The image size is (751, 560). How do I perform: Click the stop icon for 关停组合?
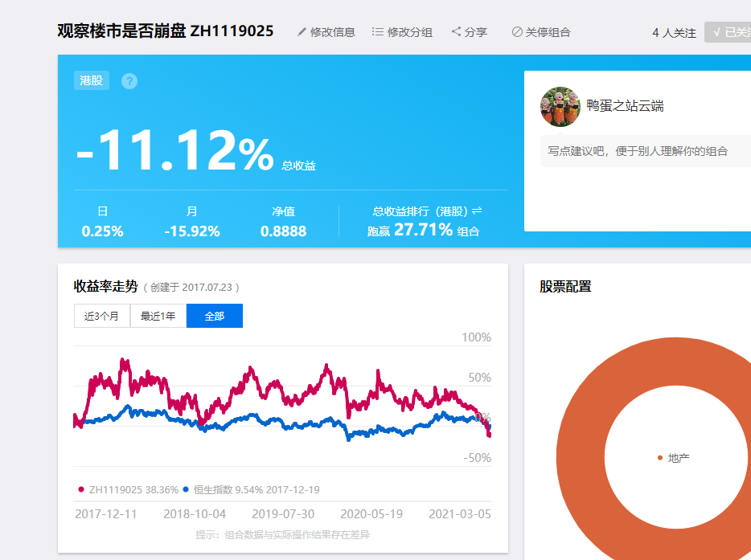pyautogui.click(x=517, y=32)
